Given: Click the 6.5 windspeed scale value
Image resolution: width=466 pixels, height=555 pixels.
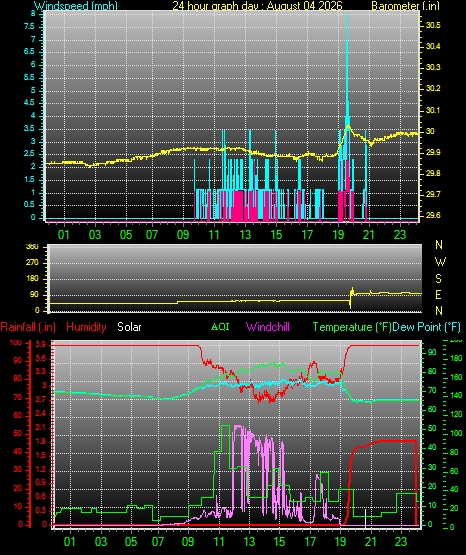Looking at the screenshot, I should 30,52.
